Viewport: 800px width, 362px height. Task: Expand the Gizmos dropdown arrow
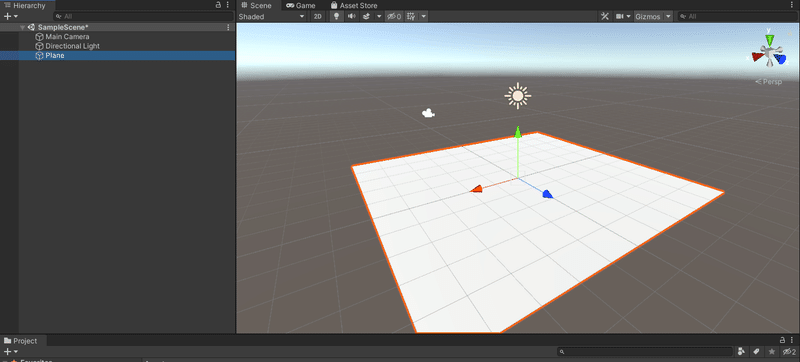click(668, 16)
